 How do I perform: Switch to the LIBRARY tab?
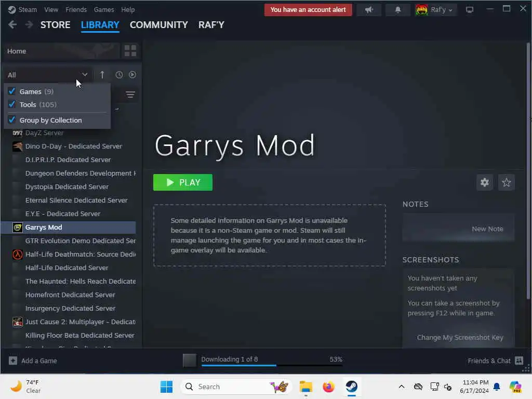(x=100, y=25)
